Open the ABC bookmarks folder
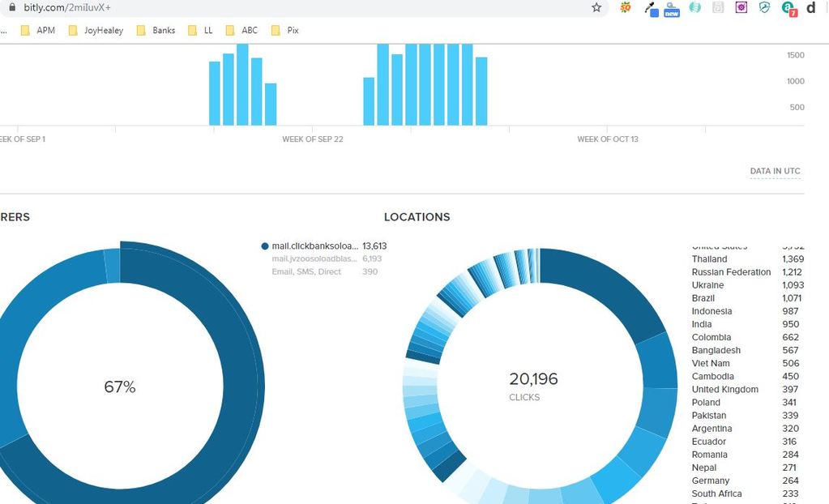Viewport: 829px width, 504px height. [x=241, y=30]
